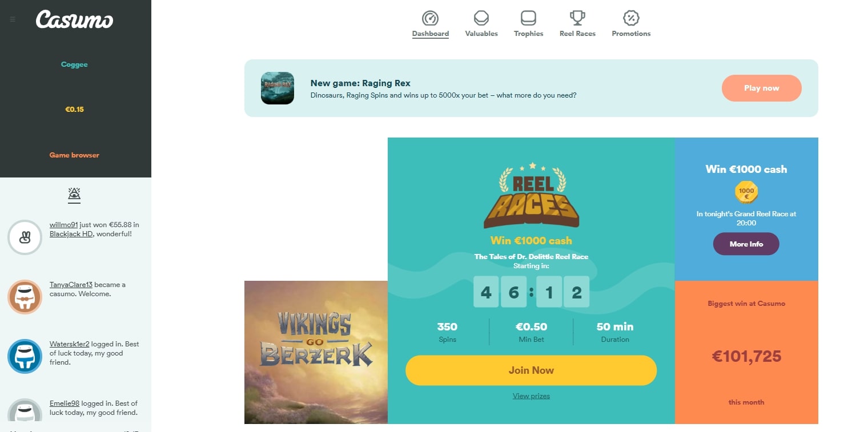Click Watersk1er2's blue avatar
This screenshot has width=868, height=432.
point(25,356)
